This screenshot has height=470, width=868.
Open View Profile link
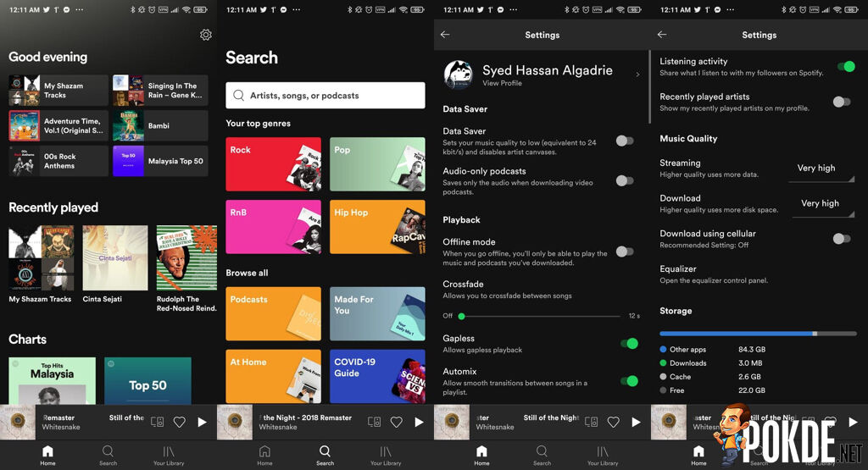pyautogui.click(x=502, y=83)
